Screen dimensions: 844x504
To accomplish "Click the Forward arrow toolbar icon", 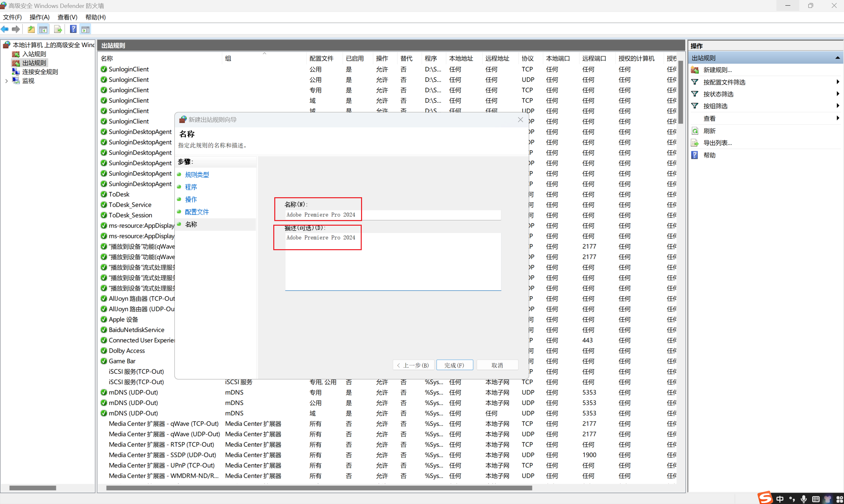I will 16,29.
